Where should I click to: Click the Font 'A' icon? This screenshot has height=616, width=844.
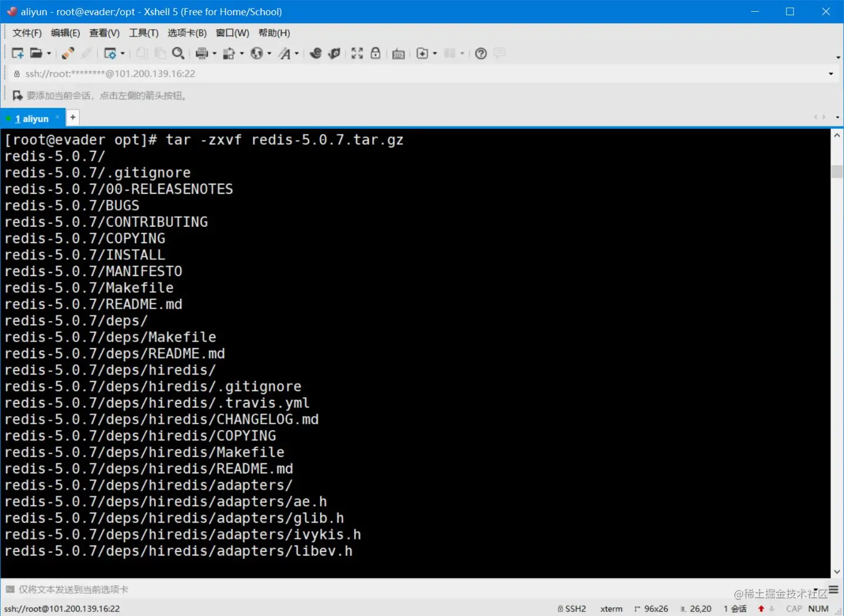click(284, 53)
